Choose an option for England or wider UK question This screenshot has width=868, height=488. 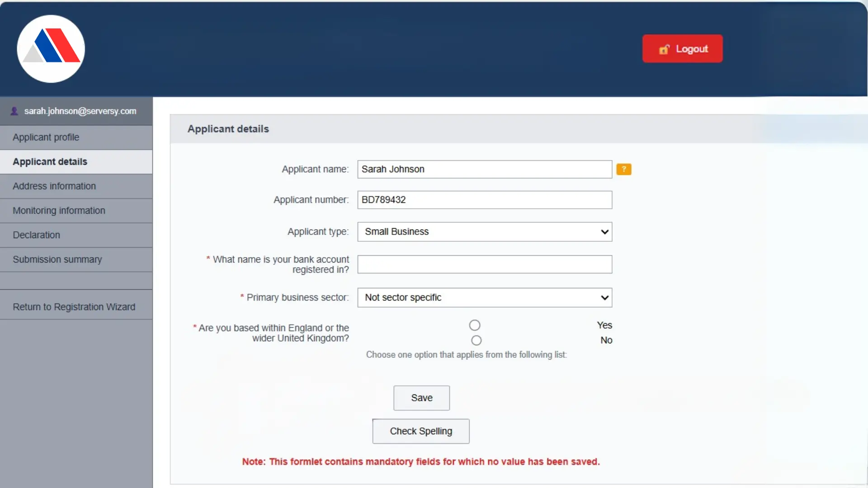475,325
